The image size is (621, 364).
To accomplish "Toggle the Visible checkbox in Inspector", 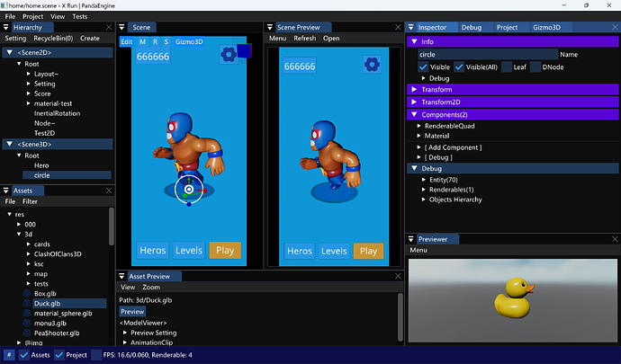I will (x=423, y=67).
